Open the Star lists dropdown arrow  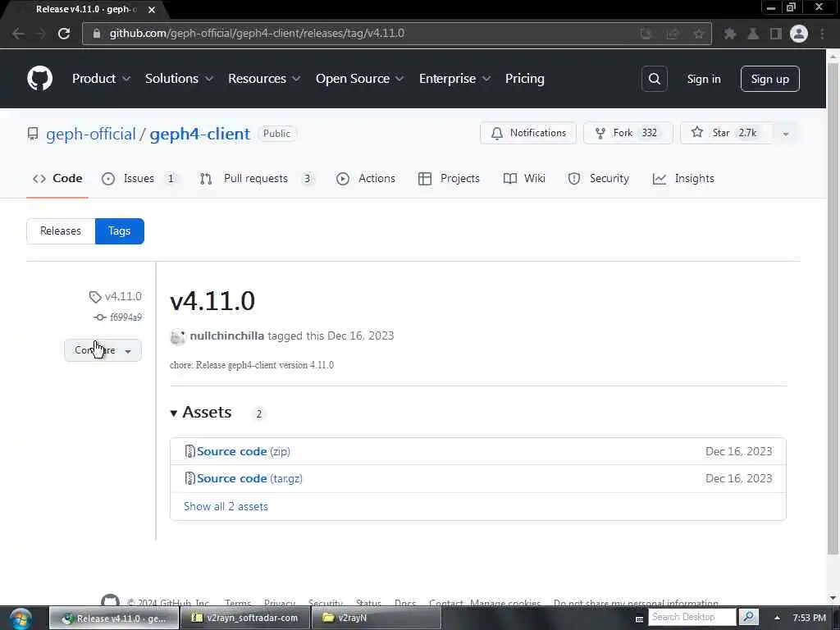point(785,134)
